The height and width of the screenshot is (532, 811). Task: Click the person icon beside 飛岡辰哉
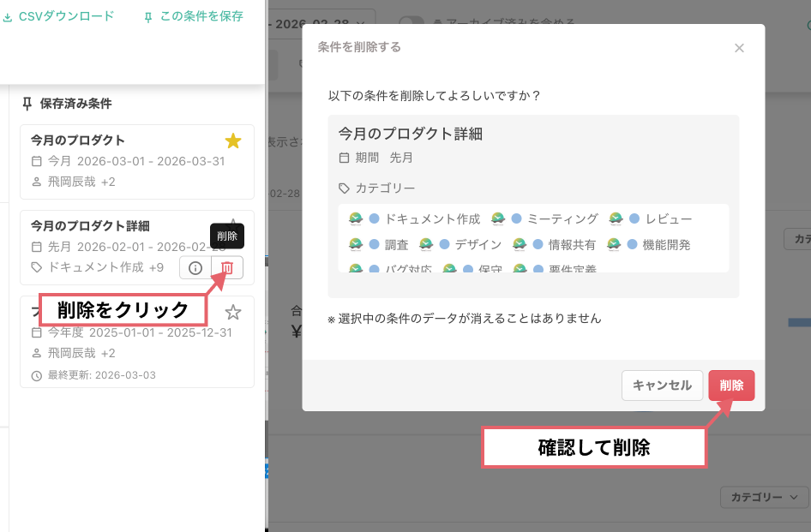37,181
